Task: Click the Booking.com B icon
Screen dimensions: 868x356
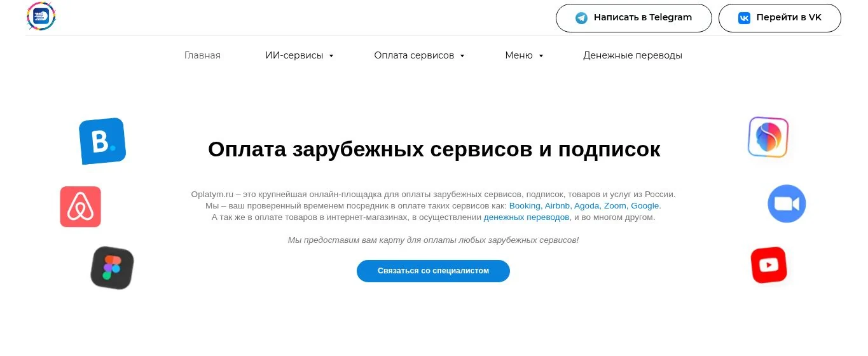Action: click(102, 141)
